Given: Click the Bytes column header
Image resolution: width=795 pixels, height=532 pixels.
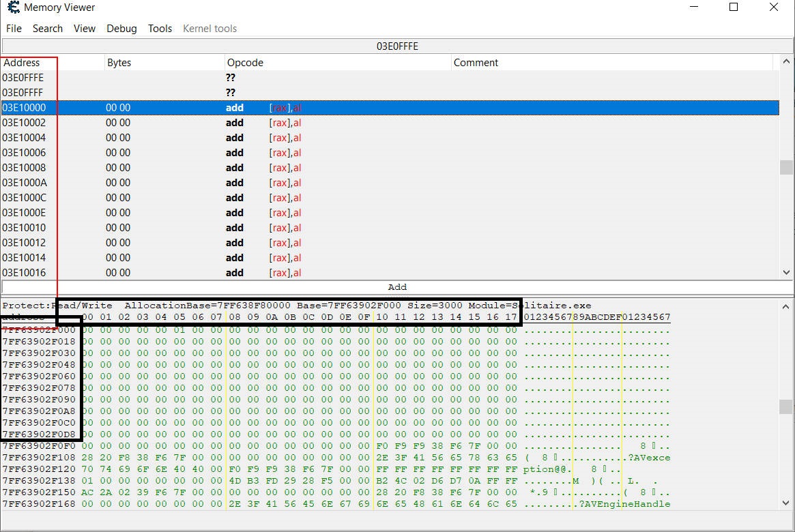Looking at the screenshot, I should [119, 63].
